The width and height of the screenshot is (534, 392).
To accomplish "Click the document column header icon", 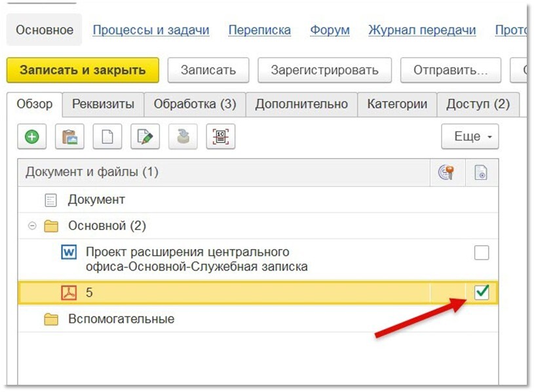I will (481, 172).
